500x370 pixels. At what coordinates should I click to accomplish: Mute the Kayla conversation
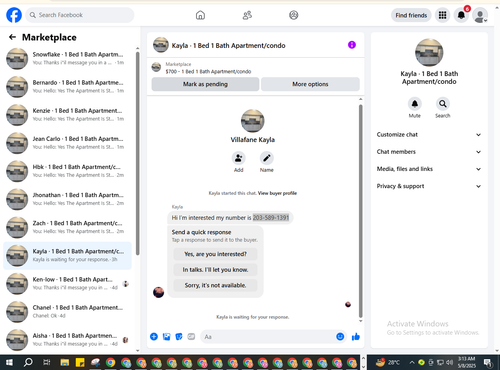click(415, 104)
